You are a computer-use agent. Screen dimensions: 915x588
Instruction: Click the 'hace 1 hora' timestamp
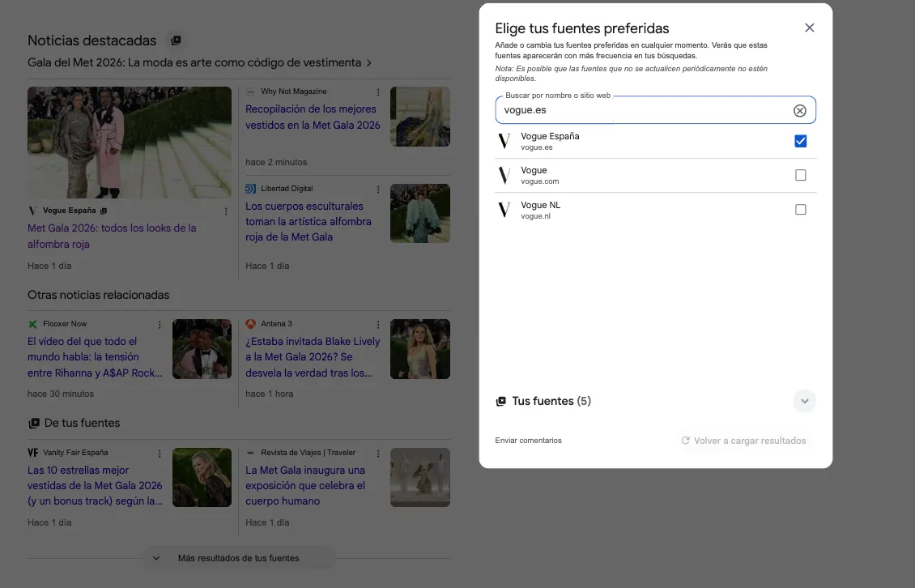click(x=269, y=394)
